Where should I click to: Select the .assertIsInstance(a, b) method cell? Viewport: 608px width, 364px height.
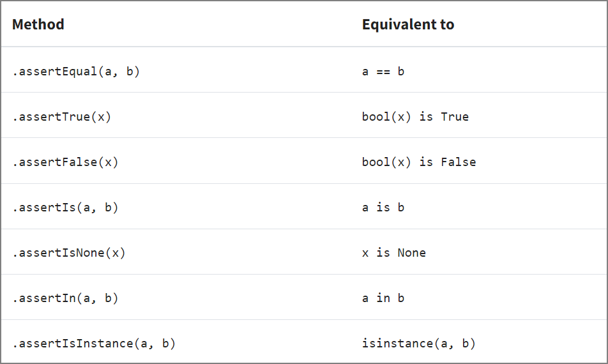[94, 344]
